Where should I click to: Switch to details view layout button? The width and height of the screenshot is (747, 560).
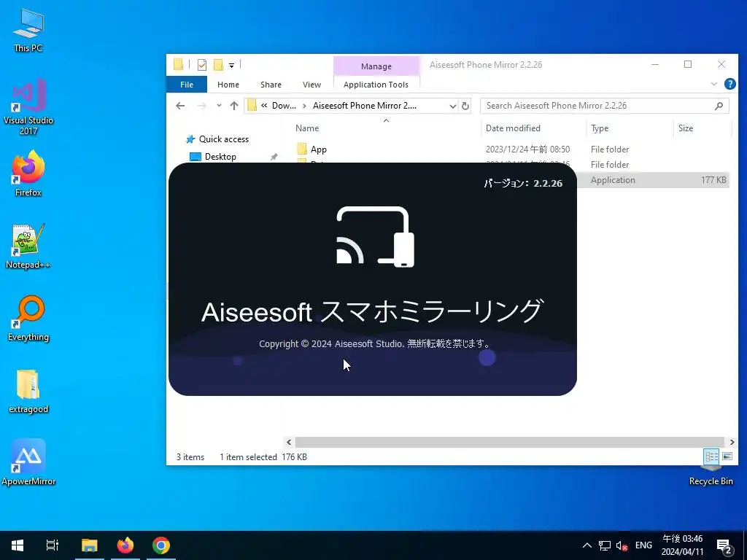coord(712,456)
